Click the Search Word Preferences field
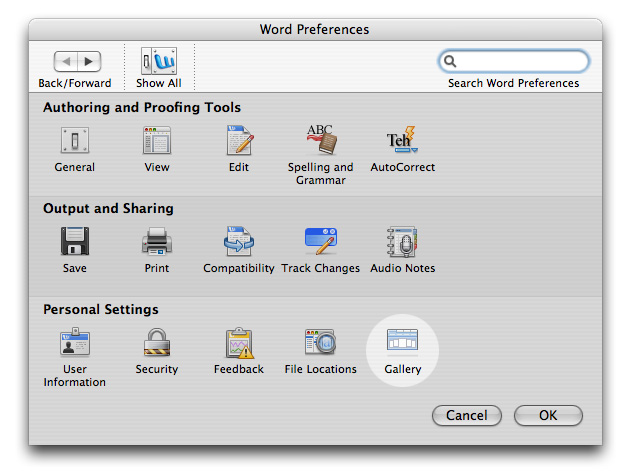Image resolution: width=625 pixels, height=471 pixels. click(x=514, y=61)
